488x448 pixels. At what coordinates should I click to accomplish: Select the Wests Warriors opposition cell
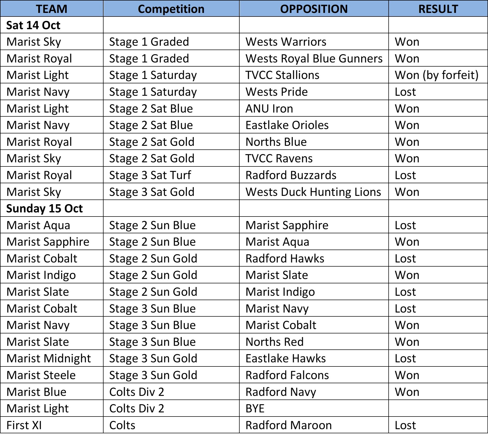[x=286, y=42]
